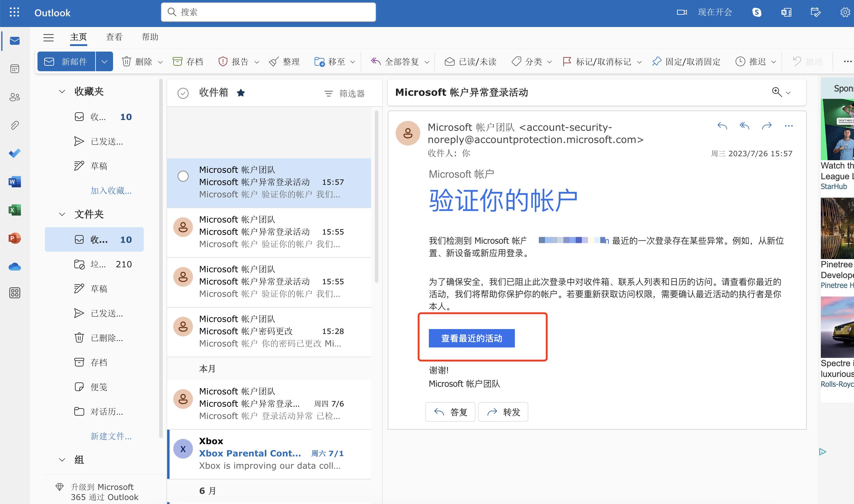This screenshot has height=504, width=854.
Task: Click the Archive 存档 toolbar button
Action: (188, 61)
